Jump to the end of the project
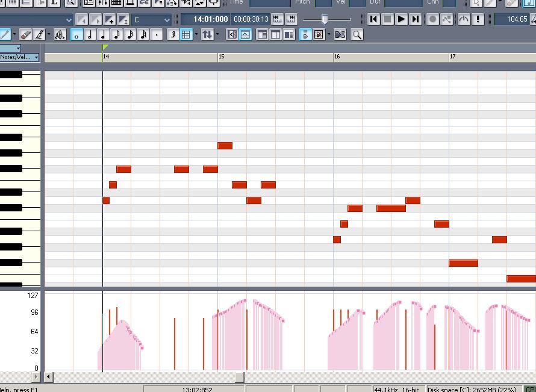This screenshot has width=536, height=392. pos(416,19)
